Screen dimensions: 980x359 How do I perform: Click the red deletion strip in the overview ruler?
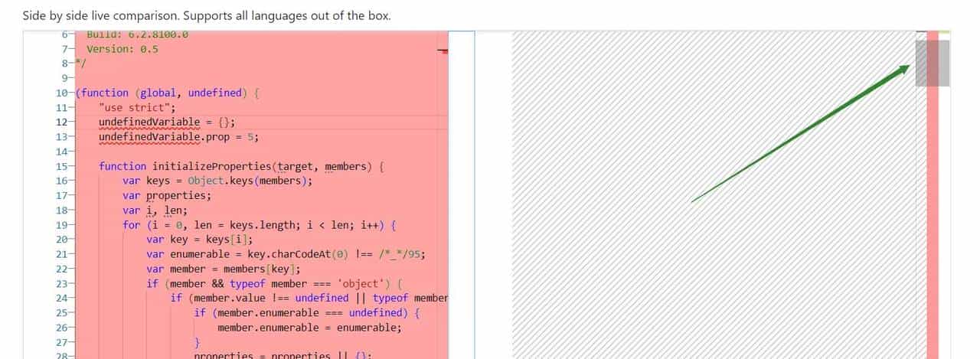[932, 230]
